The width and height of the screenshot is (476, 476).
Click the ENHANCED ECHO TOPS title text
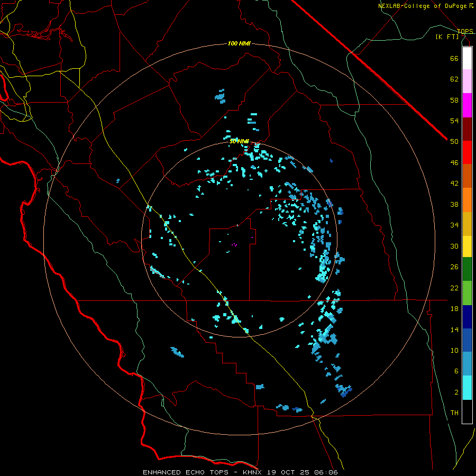pos(186,472)
